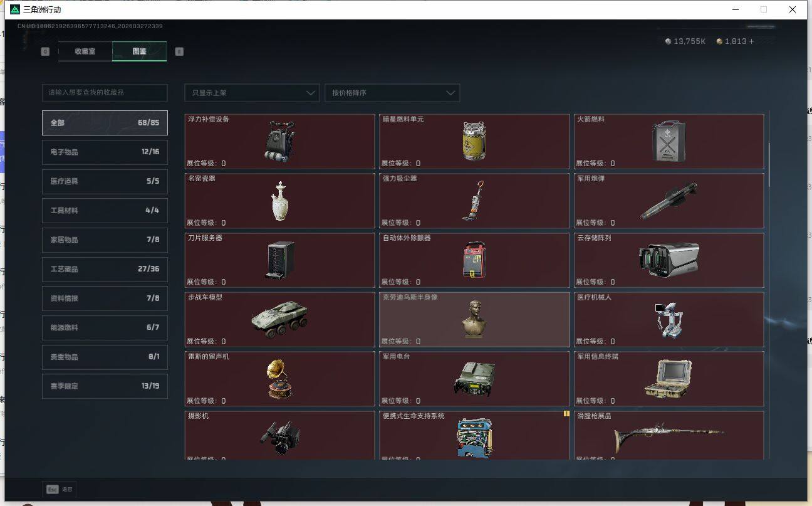Select the 医疗机械人 robot item

pyautogui.click(x=669, y=320)
